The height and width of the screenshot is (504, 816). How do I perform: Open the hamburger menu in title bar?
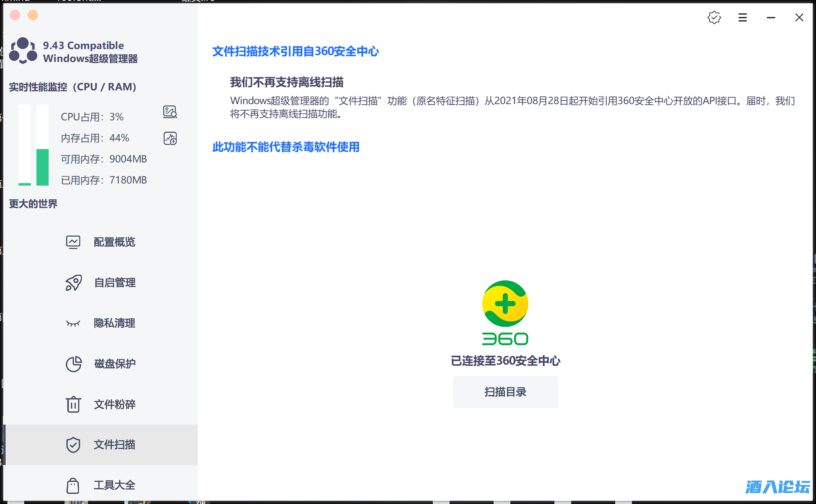coord(742,17)
